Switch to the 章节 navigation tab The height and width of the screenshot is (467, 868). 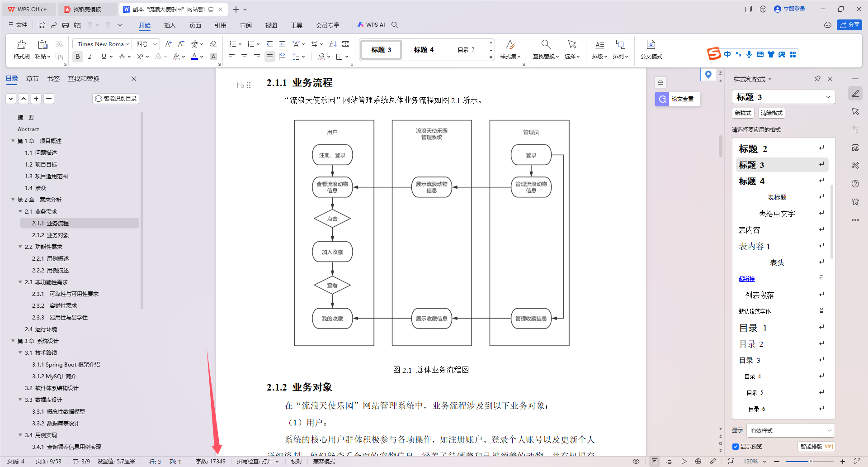(x=32, y=79)
